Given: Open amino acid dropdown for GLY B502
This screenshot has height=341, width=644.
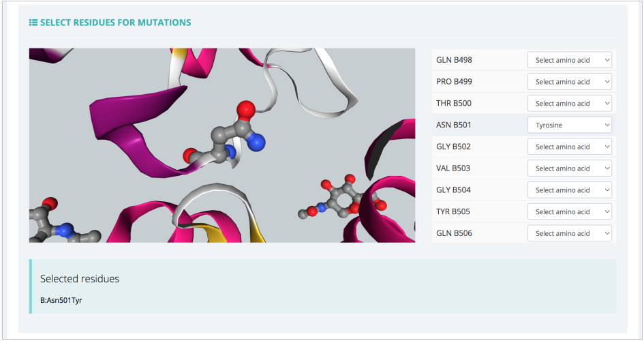Looking at the screenshot, I should (x=569, y=147).
